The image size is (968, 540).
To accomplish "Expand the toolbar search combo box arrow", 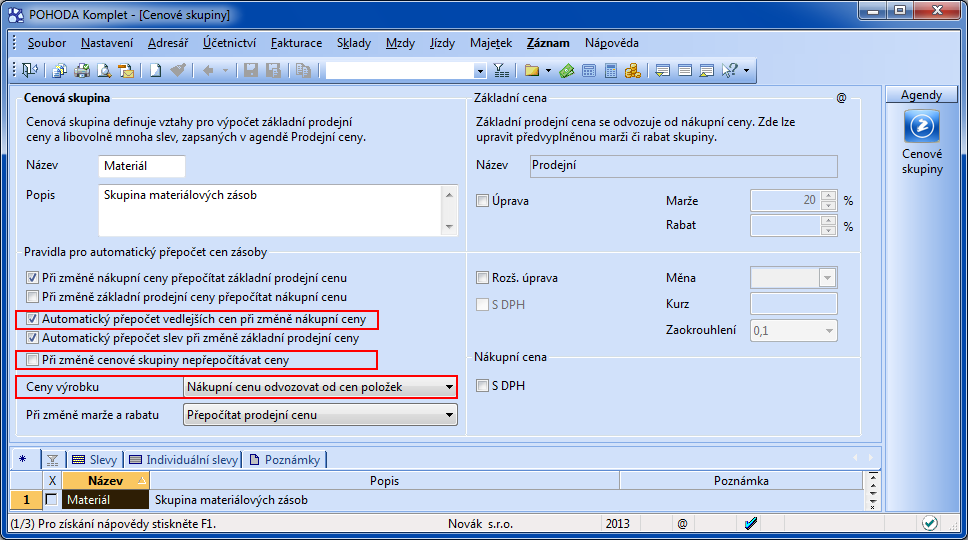I will [x=480, y=71].
